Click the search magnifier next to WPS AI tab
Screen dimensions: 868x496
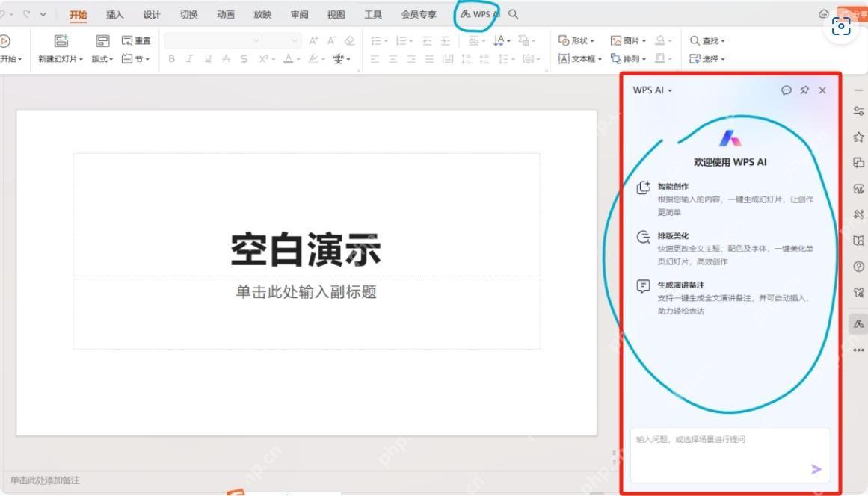tap(513, 14)
